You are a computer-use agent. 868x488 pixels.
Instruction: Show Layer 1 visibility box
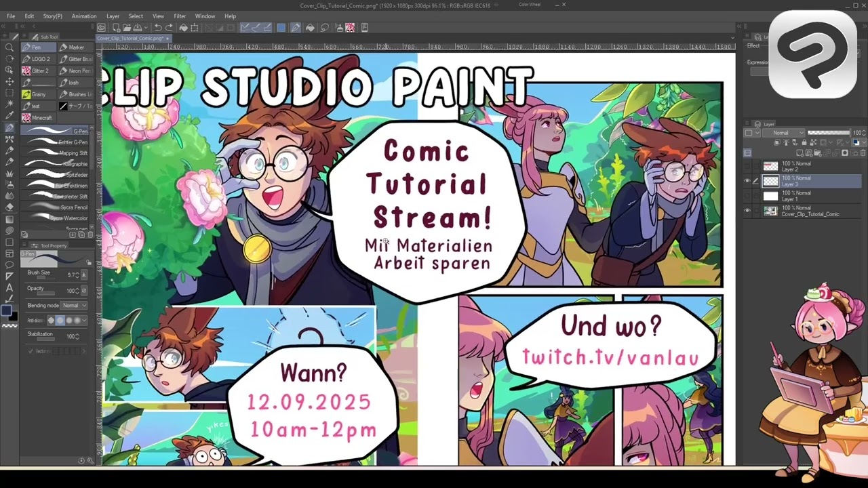[747, 196]
